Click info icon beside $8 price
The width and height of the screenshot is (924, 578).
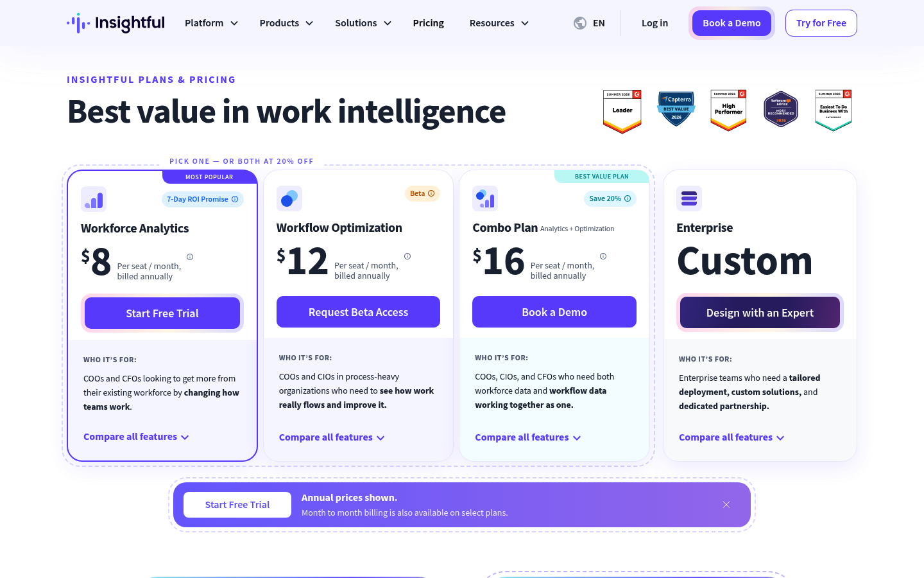(190, 257)
